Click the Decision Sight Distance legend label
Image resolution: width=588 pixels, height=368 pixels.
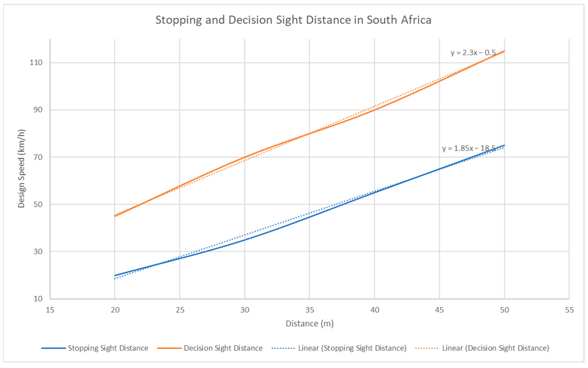pyautogui.click(x=223, y=348)
